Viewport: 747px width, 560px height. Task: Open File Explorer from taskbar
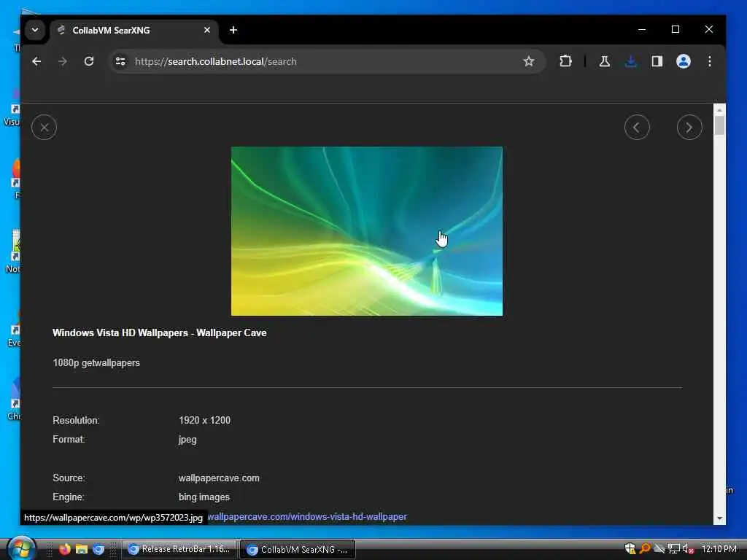coord(82,549)
